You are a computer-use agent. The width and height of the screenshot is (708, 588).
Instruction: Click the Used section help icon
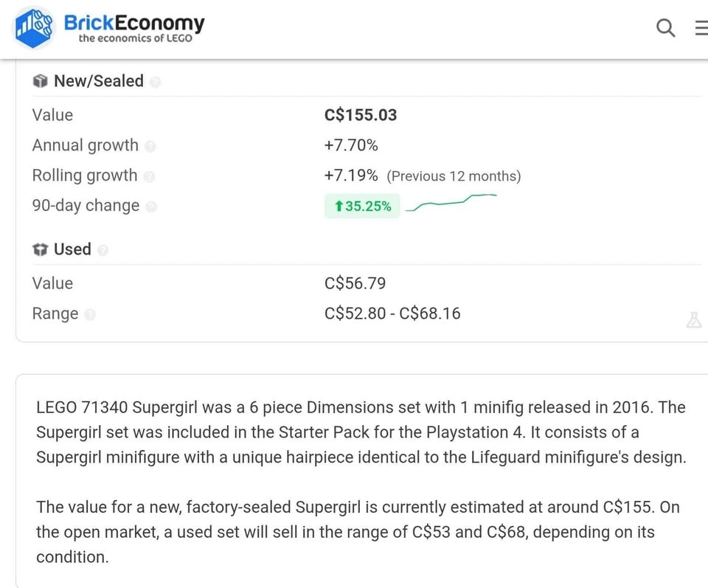tap(103, 250)
